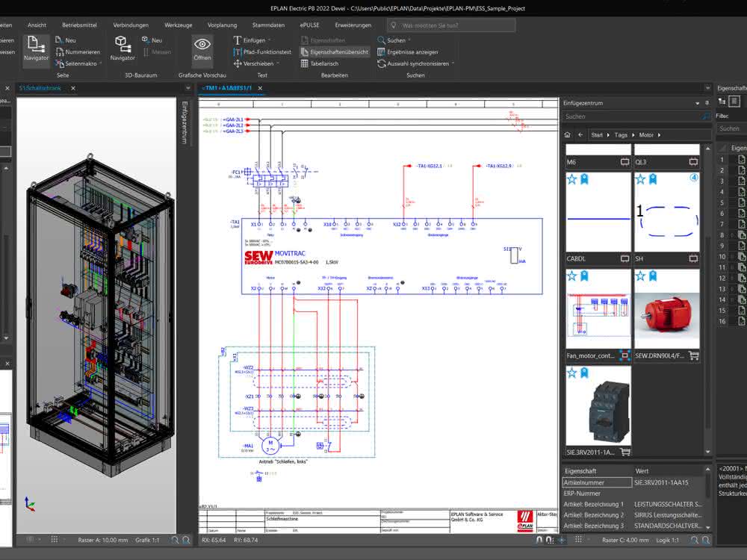Viewport: 747px width, 560px height.
Task: Favorite the SH item with star
Action: point(640,179)
